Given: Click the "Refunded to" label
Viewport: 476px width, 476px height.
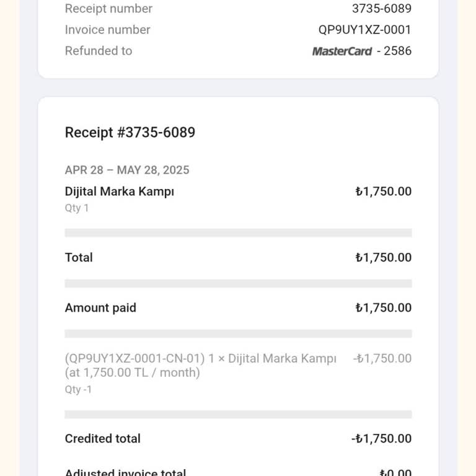Looking at the screenshot, I should [x=99, y=51].
